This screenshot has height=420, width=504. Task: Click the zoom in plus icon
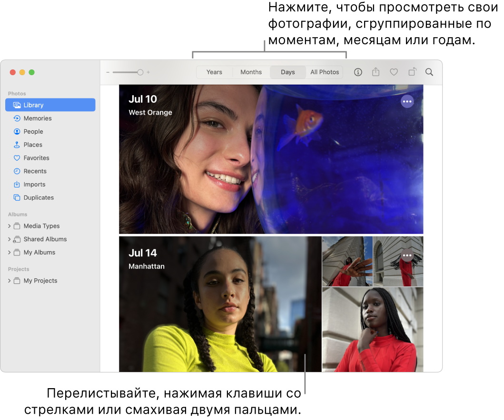pyautogui.click(x=148, y=72)
